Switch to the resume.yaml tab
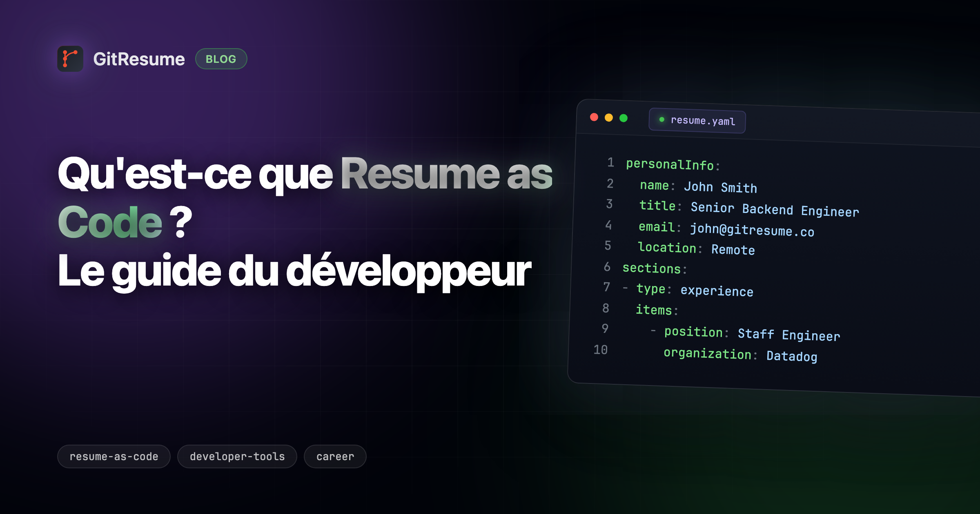The width and height of the screenshot is (980, 514). click(697, 121)
